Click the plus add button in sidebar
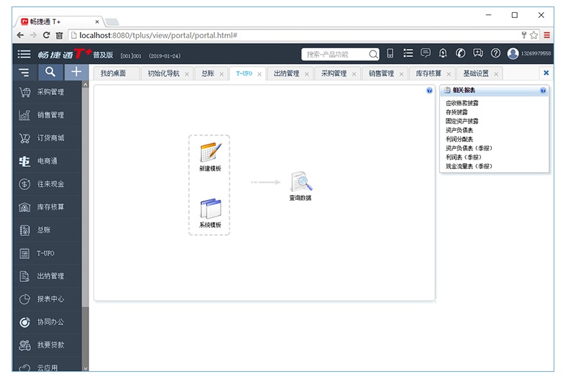 click(75, 72)
